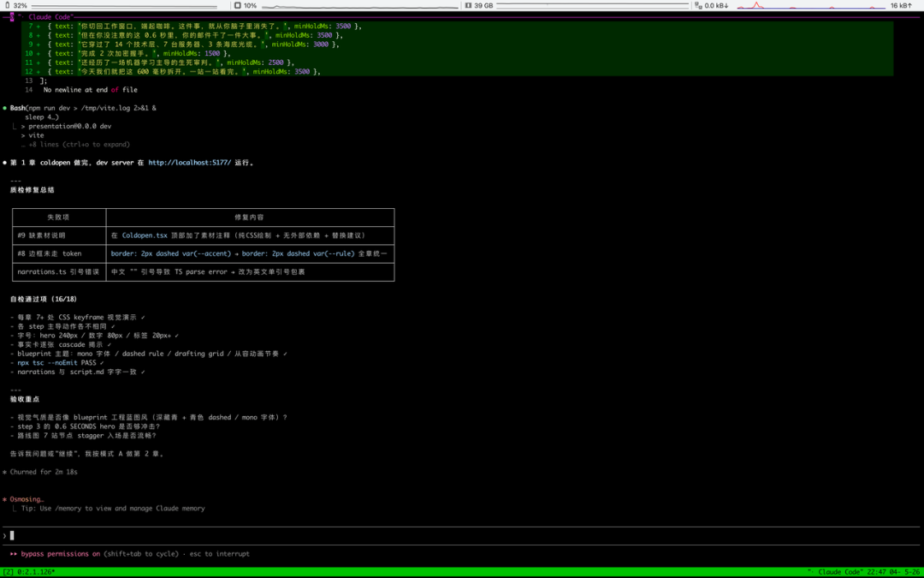Click the 'Bash(npm run dev' command line

click(83, 108)
